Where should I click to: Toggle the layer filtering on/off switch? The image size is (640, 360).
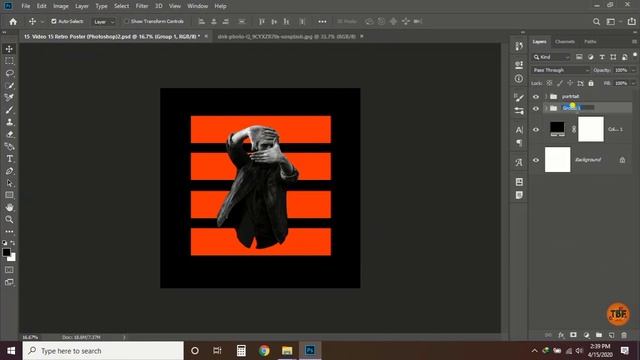(635, 55)
